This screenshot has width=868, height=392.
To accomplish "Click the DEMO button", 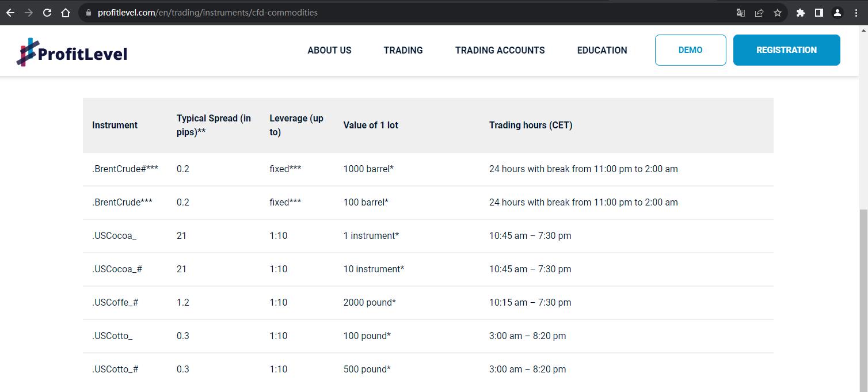I will coord(690,50).
